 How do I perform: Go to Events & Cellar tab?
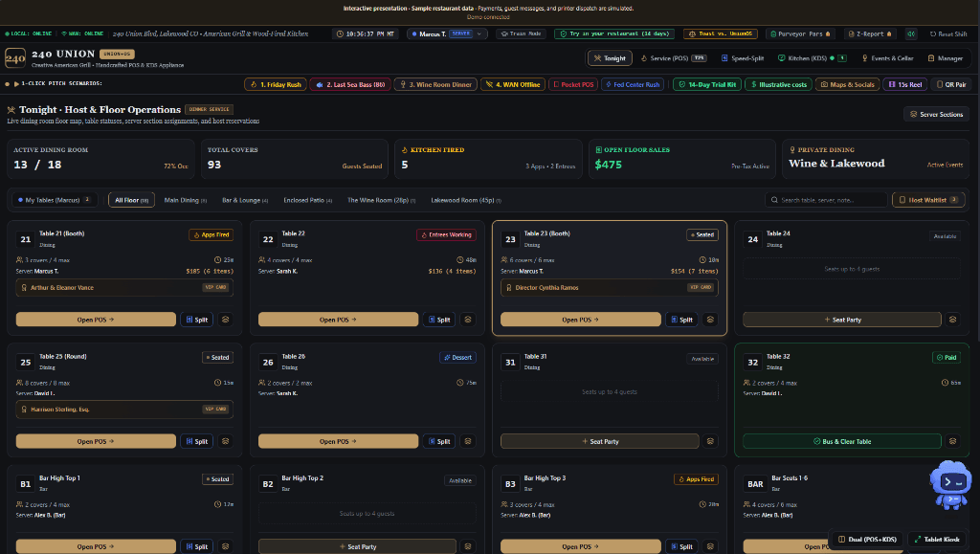[887, 58]
